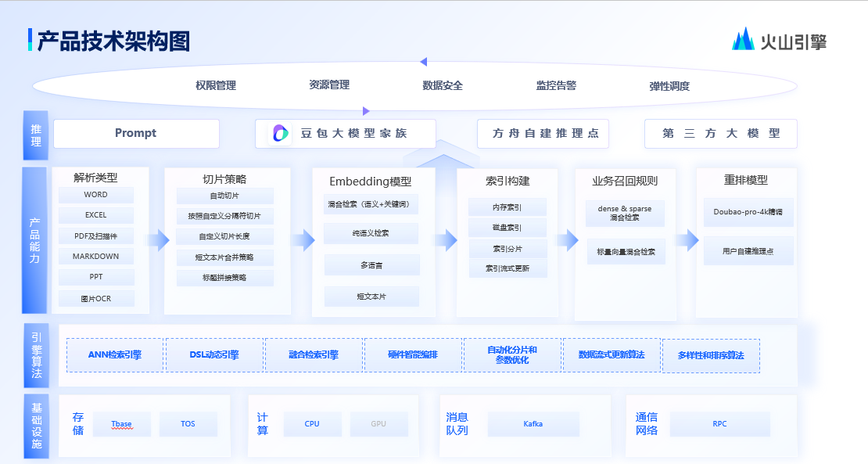Click the RPC network box
The width and height of the screenshot is (868, 464).
719,424
